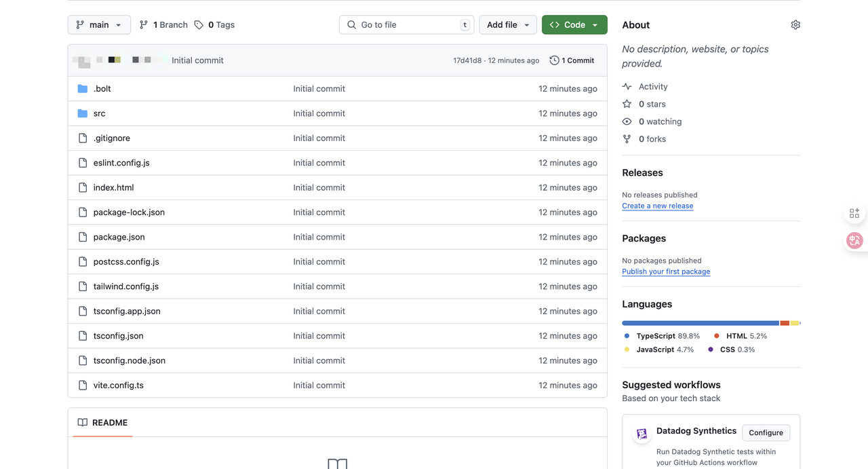Click the TypeScript segment of language bar
Viewport: 868px width, 469px height.
(700, 323)
